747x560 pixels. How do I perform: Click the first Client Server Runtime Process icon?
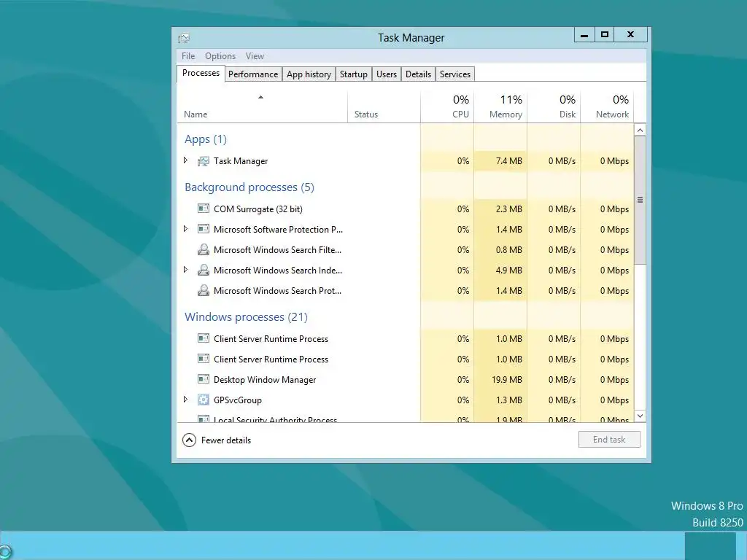tap(204, 338)
